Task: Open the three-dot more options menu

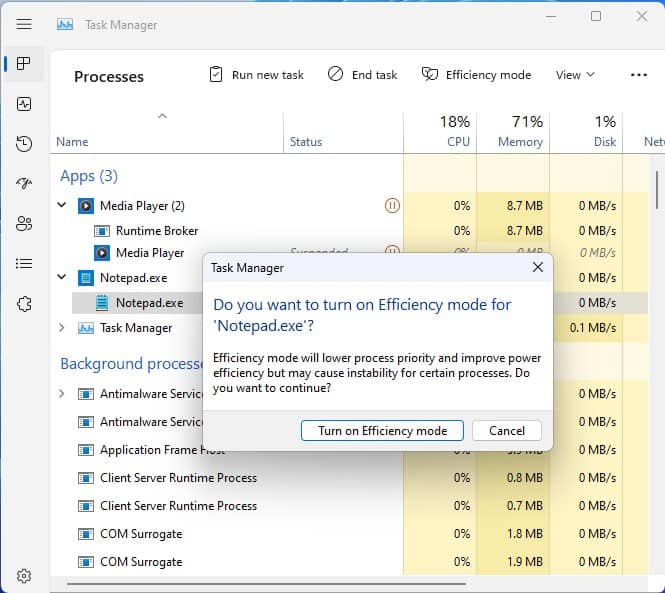Action: (x=639, y=75)
